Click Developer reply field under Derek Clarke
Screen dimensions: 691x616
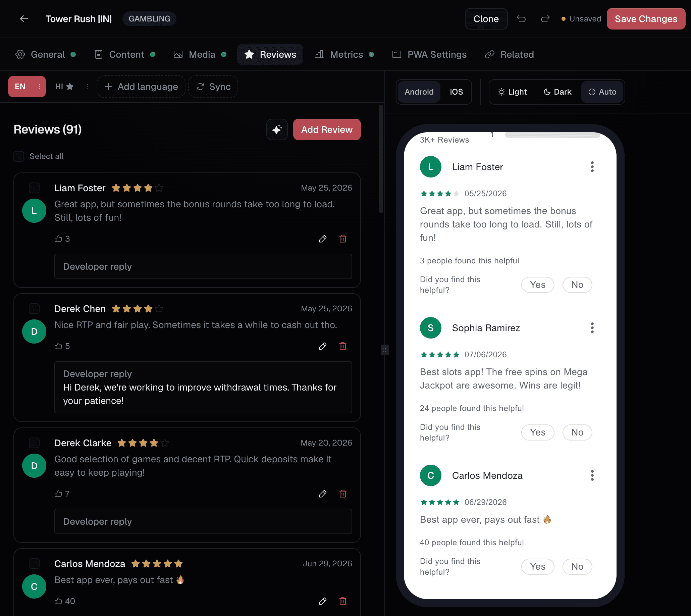click(x=203, y=522)
